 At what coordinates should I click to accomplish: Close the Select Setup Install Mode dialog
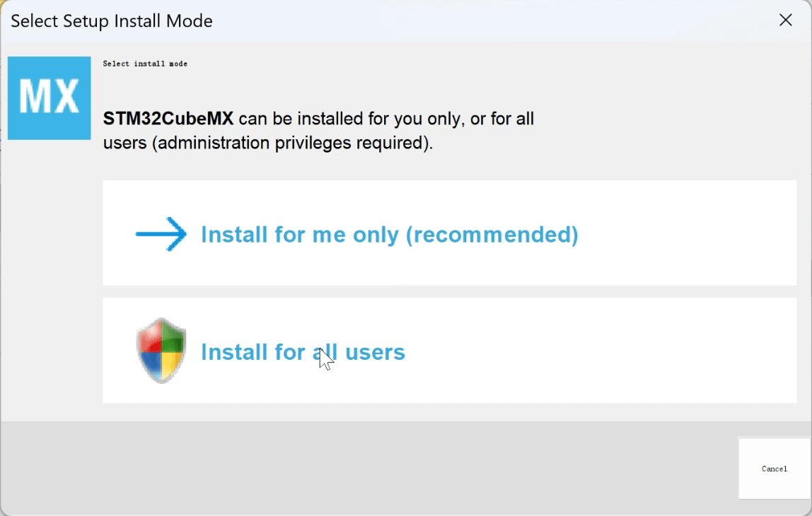click(785, 20)
